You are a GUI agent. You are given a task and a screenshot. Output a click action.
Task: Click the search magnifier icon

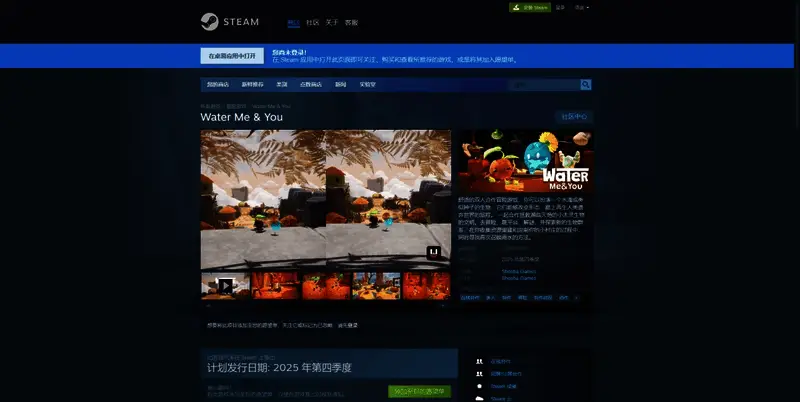click(586, 85)
